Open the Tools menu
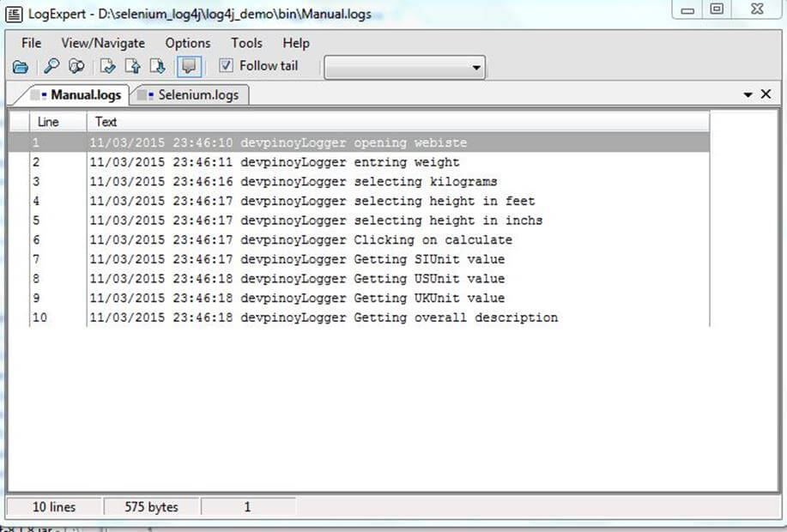 [x=246, y=43]
